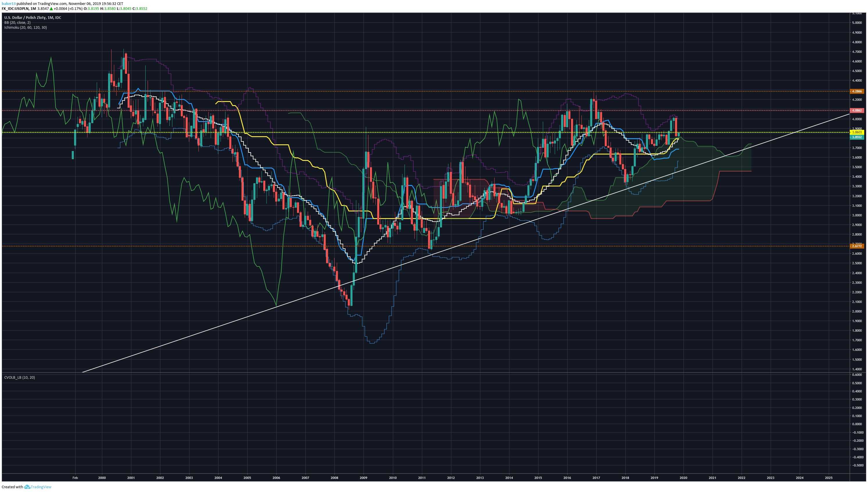The image size is (868, 492).
Task: Click the green up-arrow price change indicator
Action: point(51,8)
